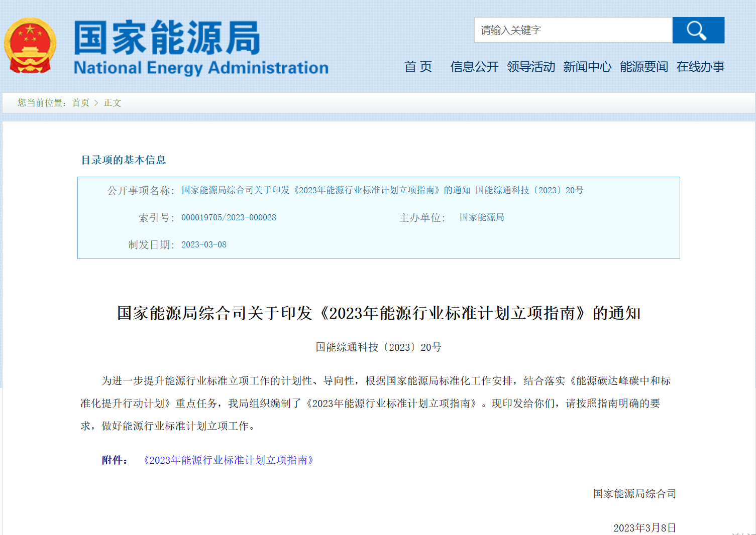Select 新闻中心 in the top menu
The image size is (756, 535).
click(587, 67)
